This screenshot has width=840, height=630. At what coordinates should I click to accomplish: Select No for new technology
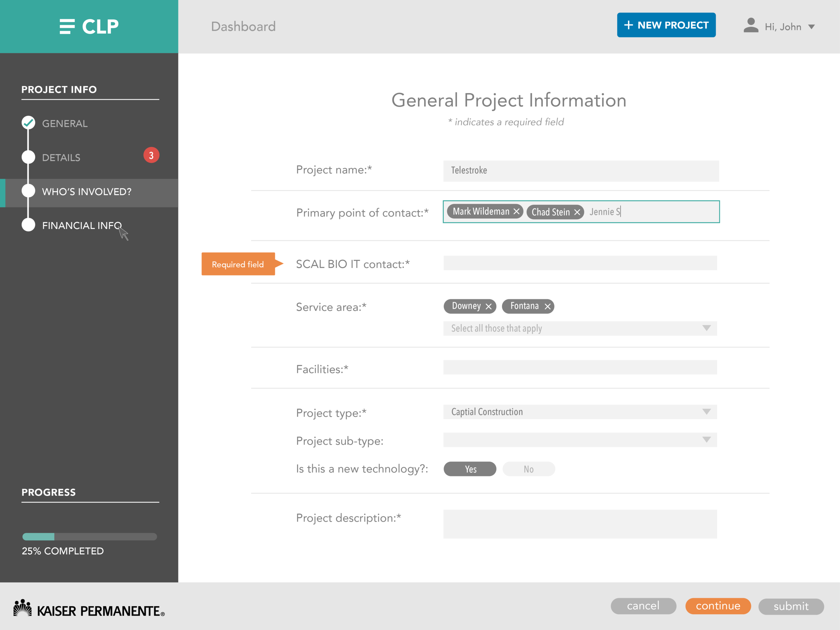click(x=529, y=469)
